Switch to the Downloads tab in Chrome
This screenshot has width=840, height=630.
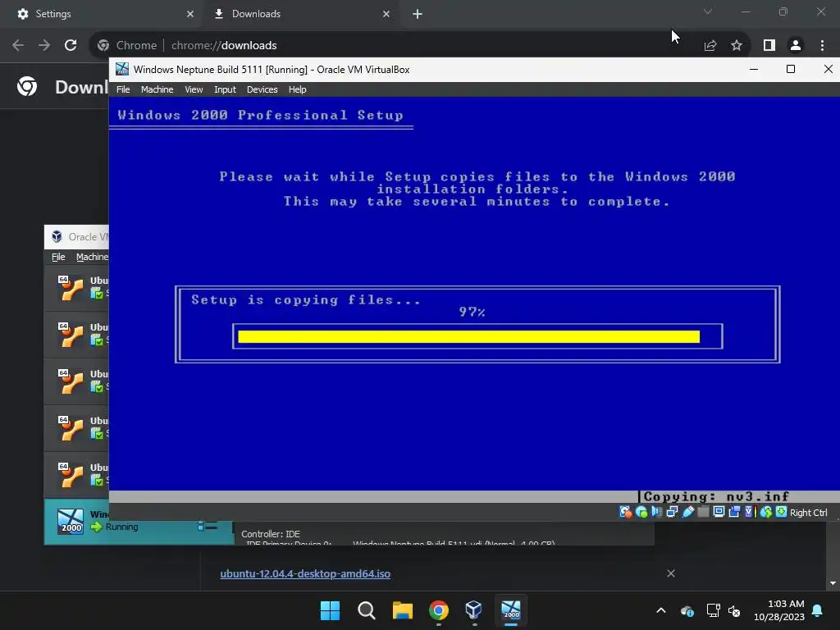pos(300,14)
